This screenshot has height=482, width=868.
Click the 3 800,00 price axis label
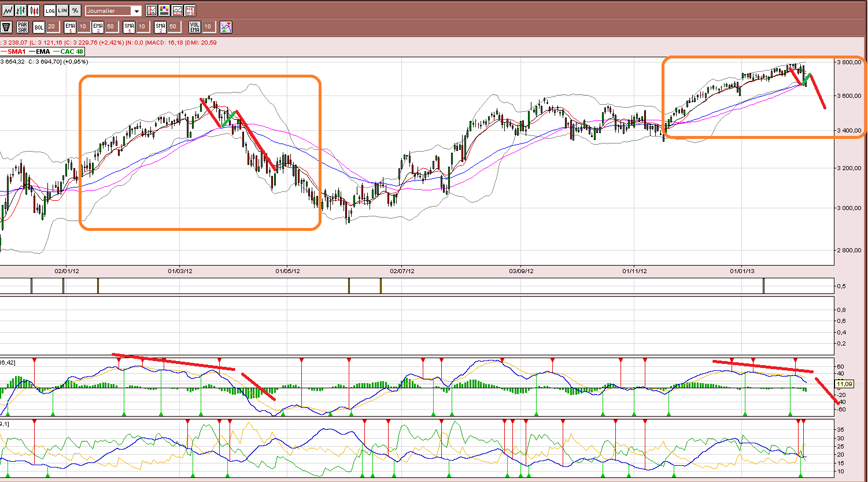[x=850, y=61]
